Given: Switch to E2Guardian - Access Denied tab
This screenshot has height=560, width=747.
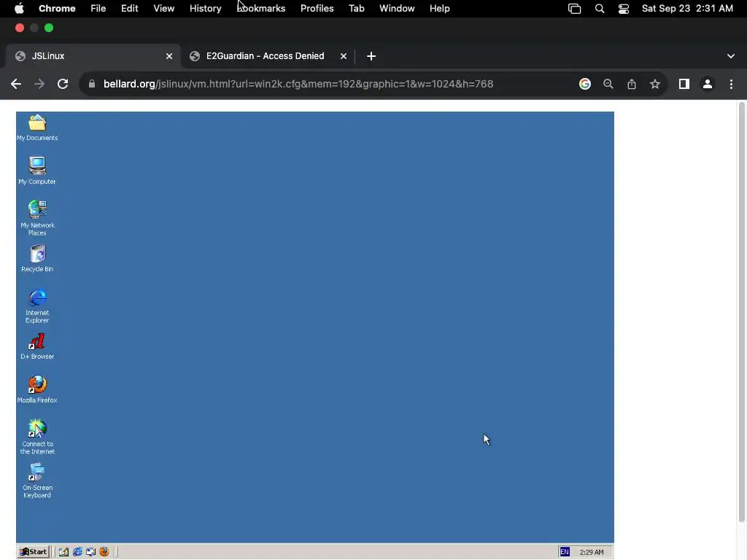Looking at the screenshot, I should tap(265, 56).
